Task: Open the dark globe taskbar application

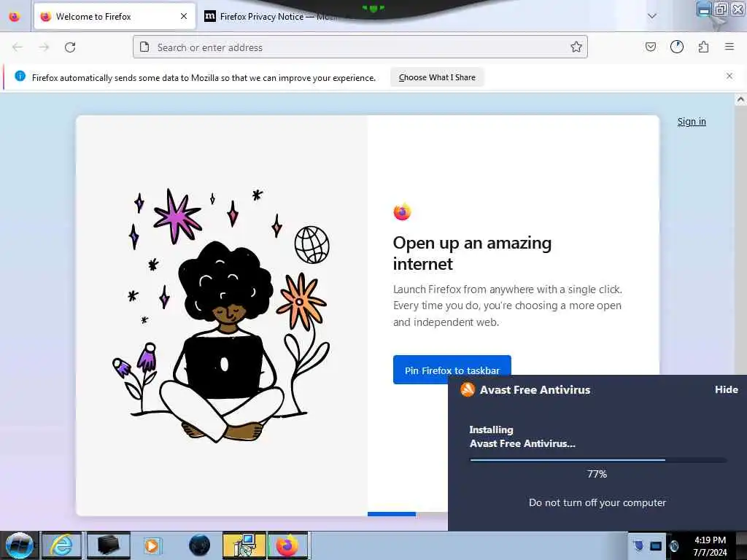Action: [x=199, y=545]
